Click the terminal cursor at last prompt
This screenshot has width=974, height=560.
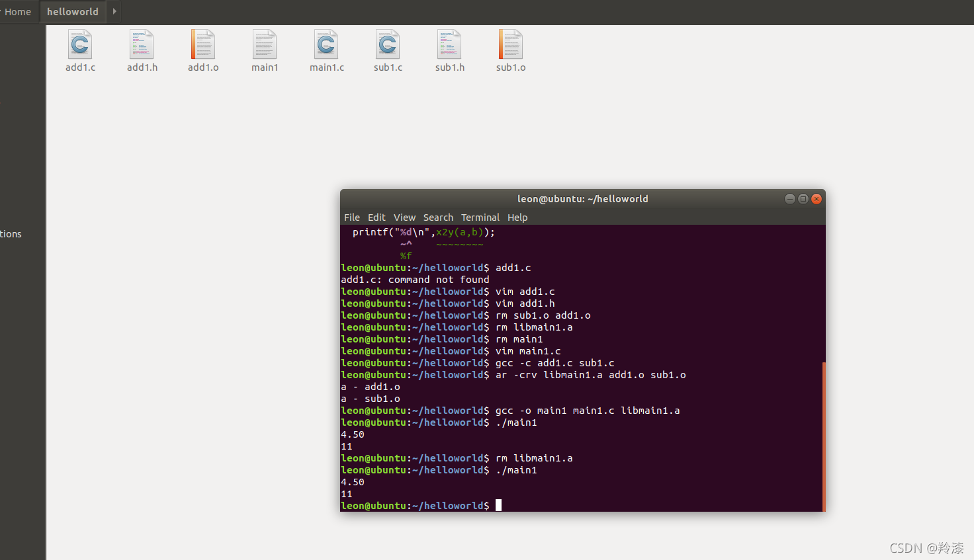coord(498,505)
